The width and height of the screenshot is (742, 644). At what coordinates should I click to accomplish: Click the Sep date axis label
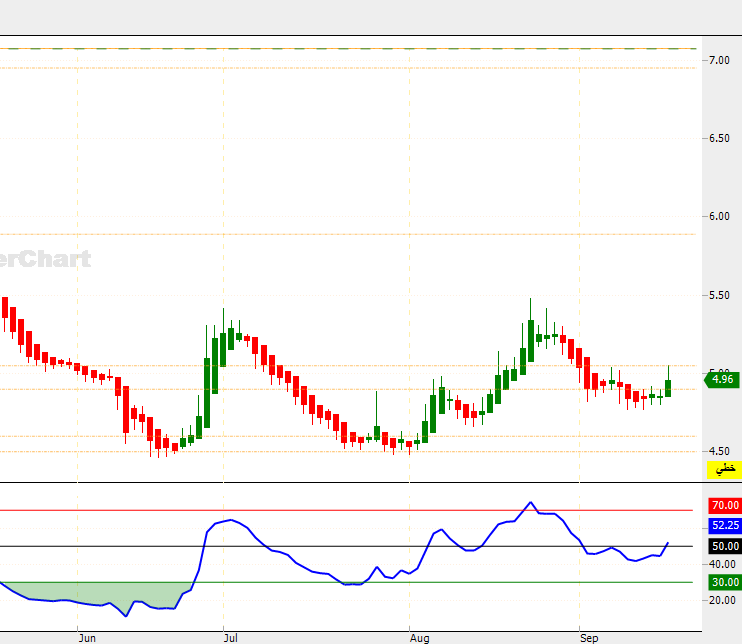[589, 638]
